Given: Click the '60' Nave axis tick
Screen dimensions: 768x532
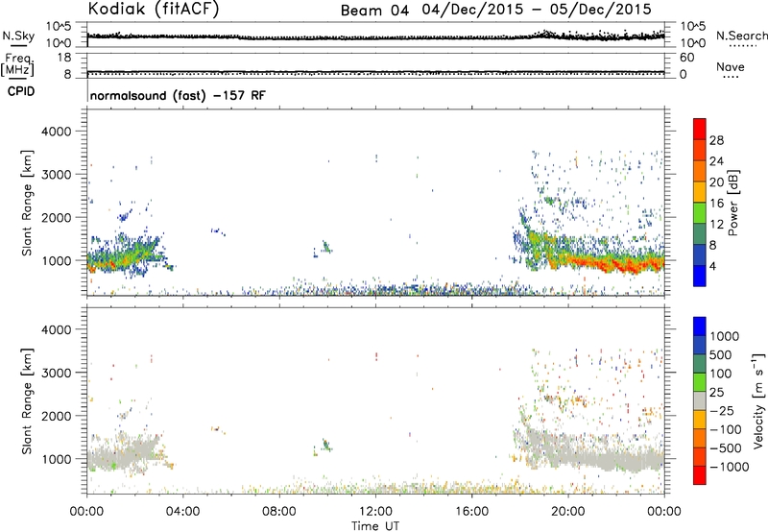Looking at the screenshot, I should (x=686, y=58).
